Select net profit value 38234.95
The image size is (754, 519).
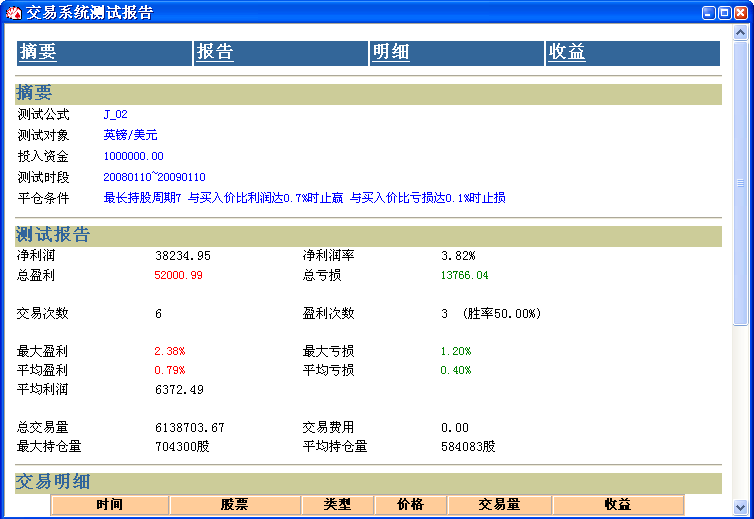coord(183,255)
